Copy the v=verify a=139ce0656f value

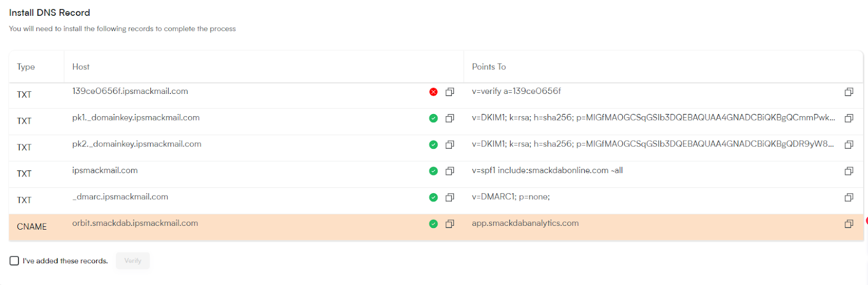pos(849,92)
